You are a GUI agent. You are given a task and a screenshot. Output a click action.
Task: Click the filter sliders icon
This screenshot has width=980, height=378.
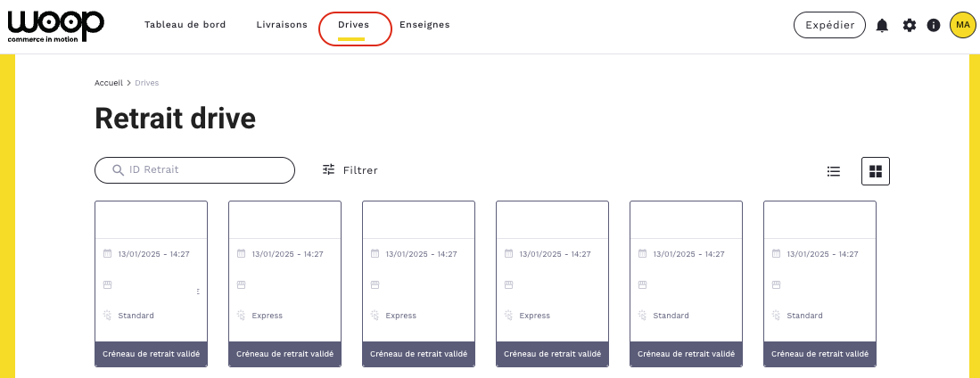pos(328,169)
